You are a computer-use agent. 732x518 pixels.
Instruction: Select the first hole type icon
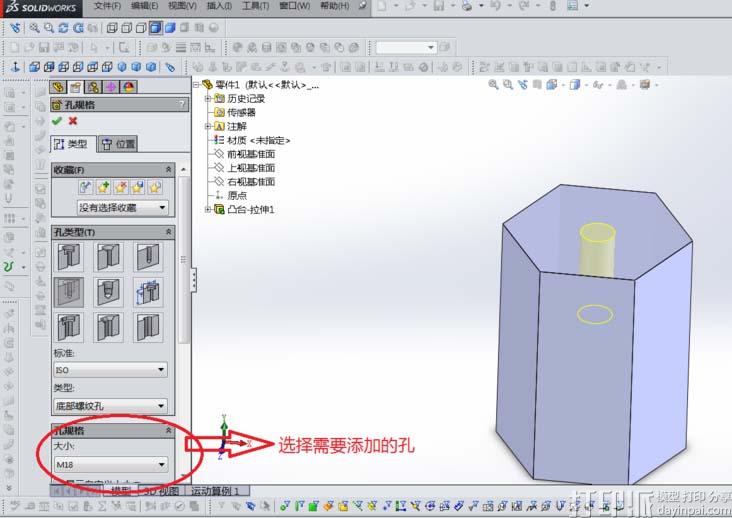tap(71, 258)
